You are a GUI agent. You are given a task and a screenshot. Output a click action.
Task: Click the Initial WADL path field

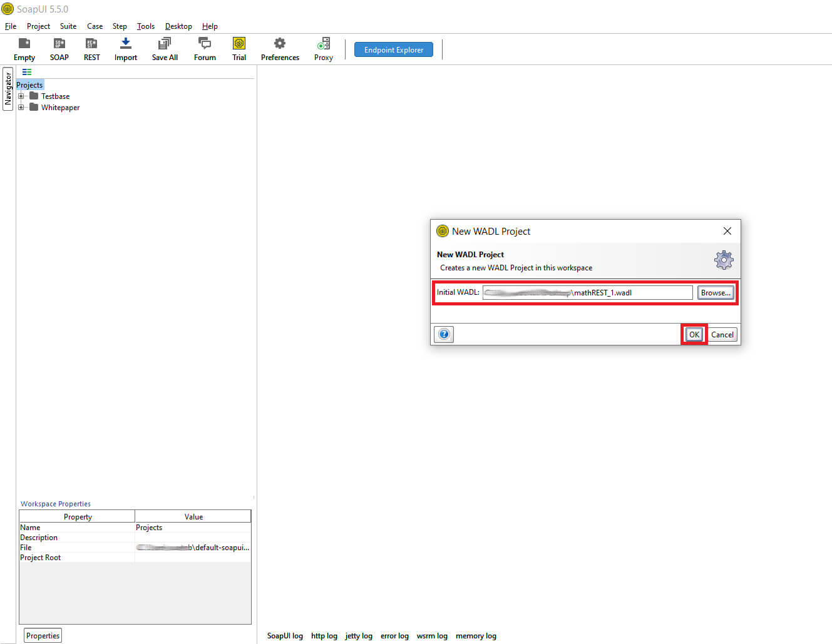pos(587,292)
